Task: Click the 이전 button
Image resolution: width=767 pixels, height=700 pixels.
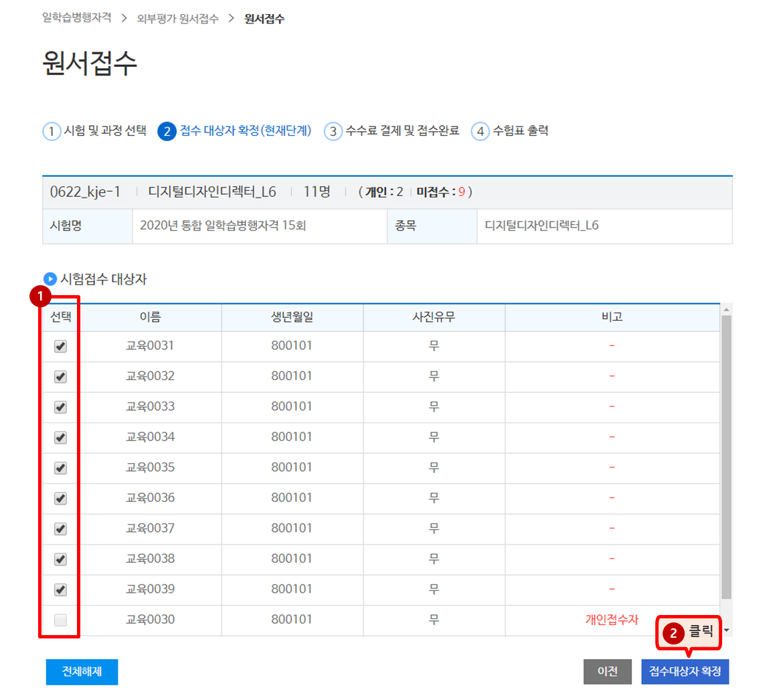Action: (608, 672)
